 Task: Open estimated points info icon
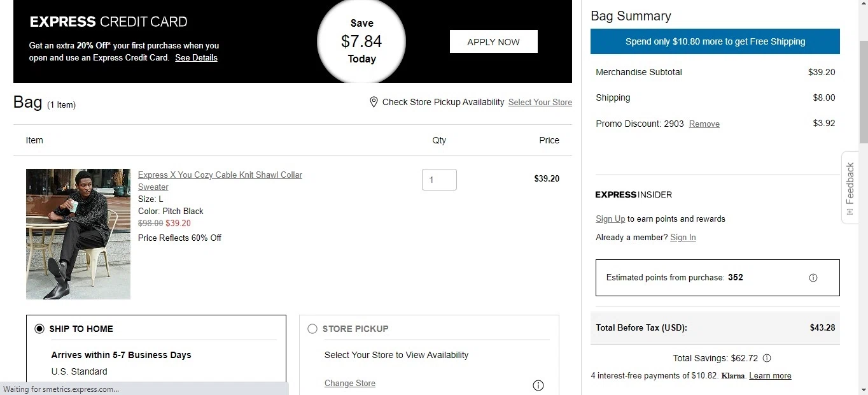pos(813,278)
